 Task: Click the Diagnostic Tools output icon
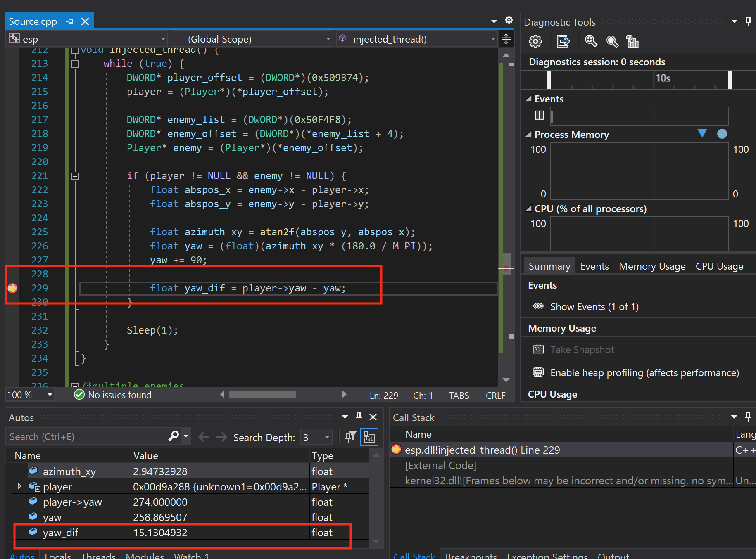pyautogui.click(x=563, y=41)
